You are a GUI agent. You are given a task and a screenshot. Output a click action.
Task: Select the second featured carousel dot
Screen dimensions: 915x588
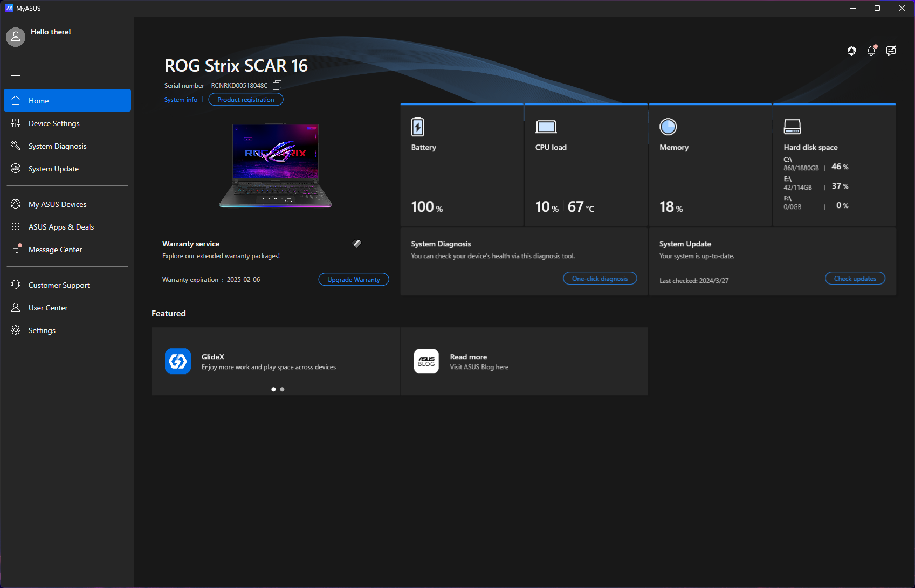[x=282, y=389]
